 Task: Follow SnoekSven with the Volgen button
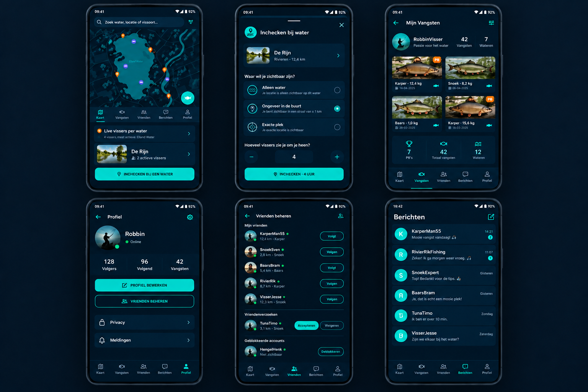332,252
